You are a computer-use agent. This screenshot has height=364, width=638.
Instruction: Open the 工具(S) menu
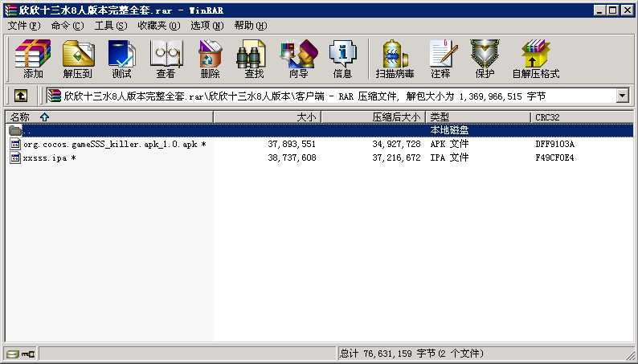[111, 26]
